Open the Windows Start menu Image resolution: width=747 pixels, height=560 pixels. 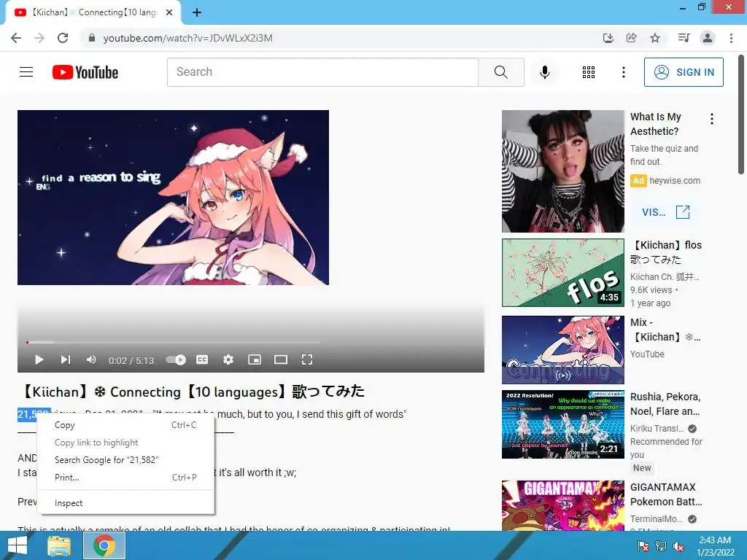[18, 545]
